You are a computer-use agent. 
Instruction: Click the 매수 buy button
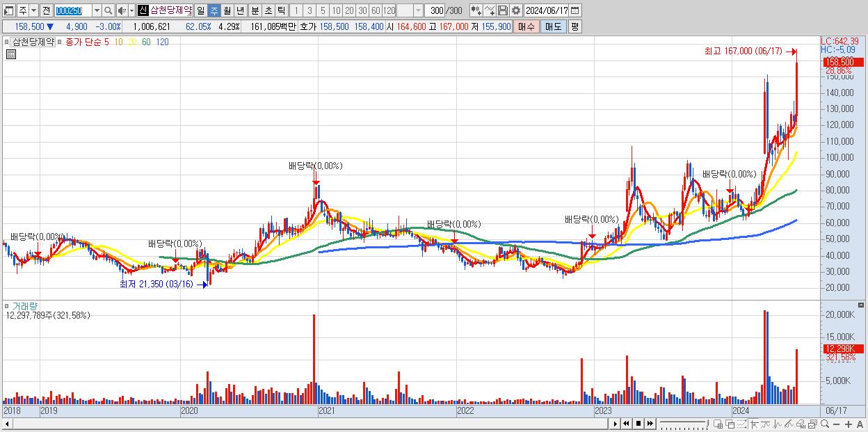tap(526, 26)
